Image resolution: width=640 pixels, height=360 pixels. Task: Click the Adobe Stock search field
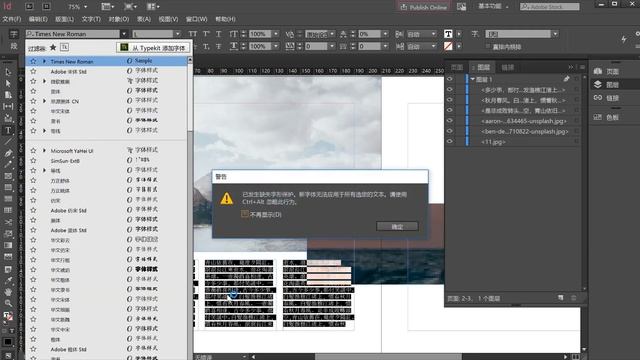click(x=549, y=7)
